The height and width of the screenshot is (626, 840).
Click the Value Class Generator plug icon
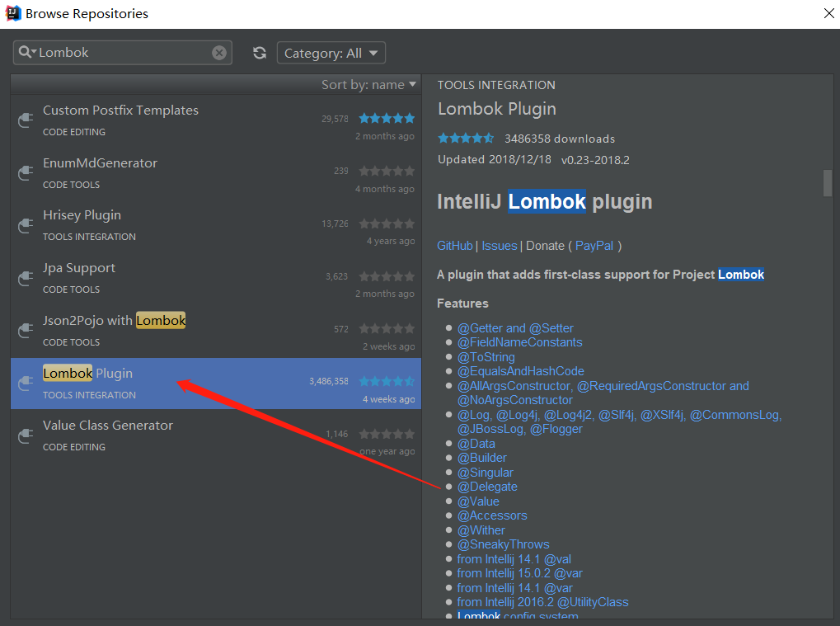tap(26, 435)
